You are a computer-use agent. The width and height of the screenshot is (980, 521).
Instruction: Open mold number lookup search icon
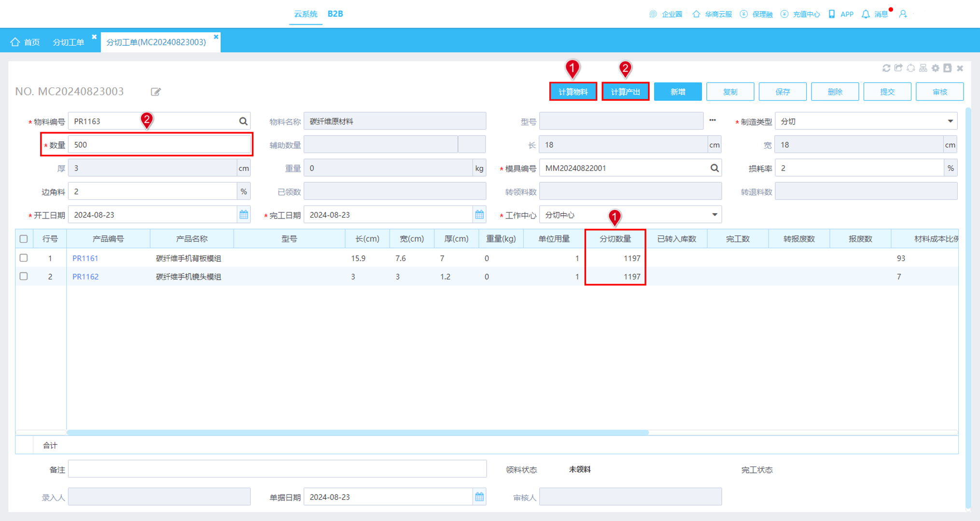pos(714,168)
